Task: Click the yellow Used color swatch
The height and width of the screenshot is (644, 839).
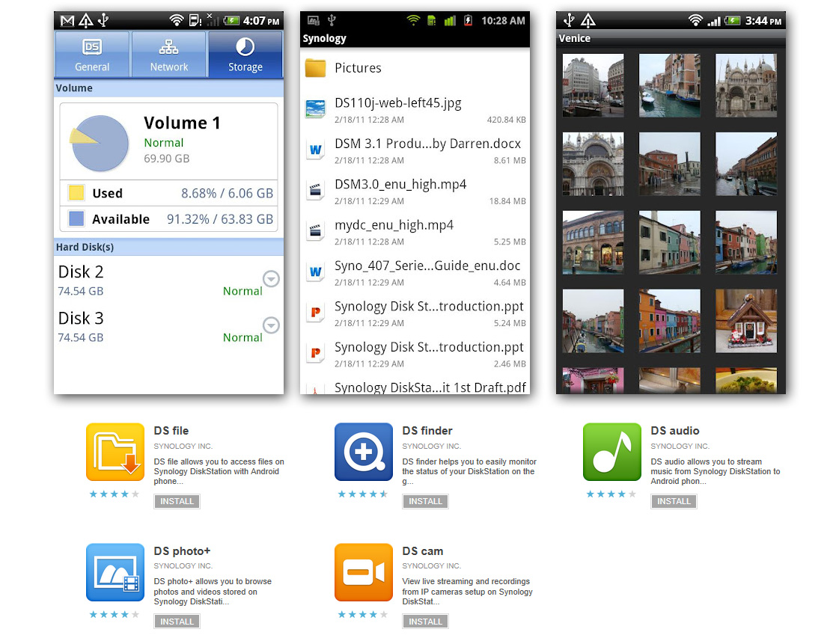Action: tap(76, 192)
